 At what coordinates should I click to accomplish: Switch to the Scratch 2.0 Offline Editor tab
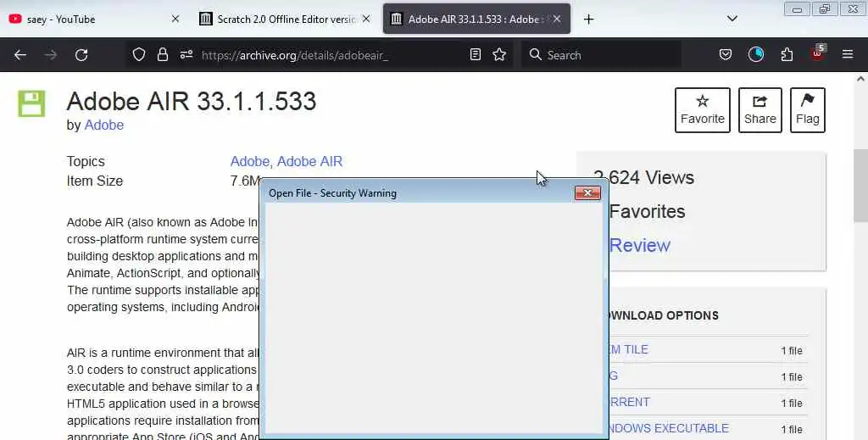285,19
